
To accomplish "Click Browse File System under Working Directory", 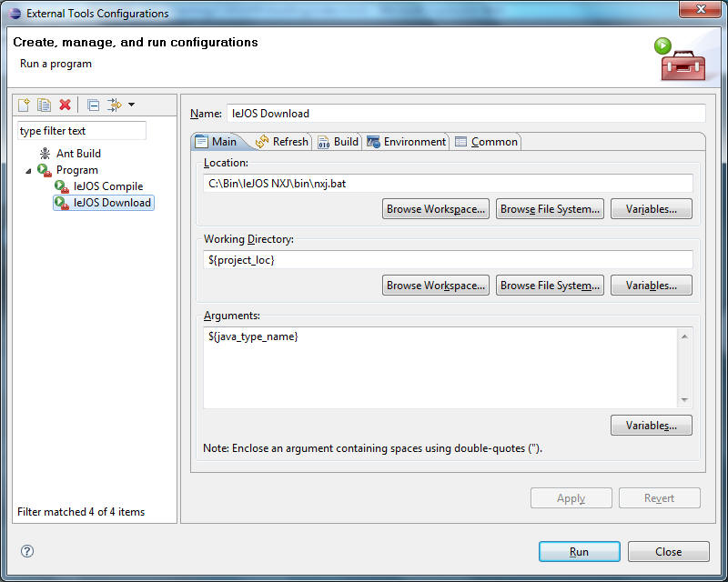I will [550, 285].
